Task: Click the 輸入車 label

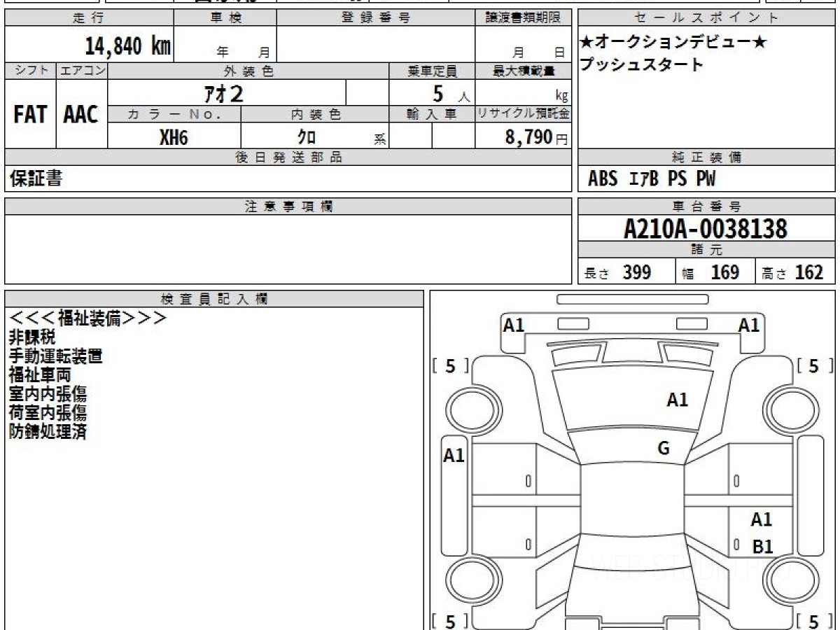Action: pyautogui.click(x=432, y=115)
